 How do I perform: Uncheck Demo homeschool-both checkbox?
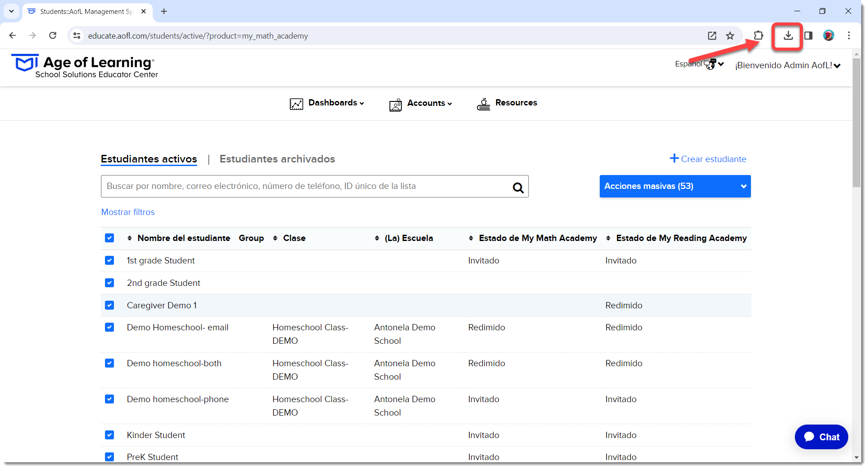(109, 363)
